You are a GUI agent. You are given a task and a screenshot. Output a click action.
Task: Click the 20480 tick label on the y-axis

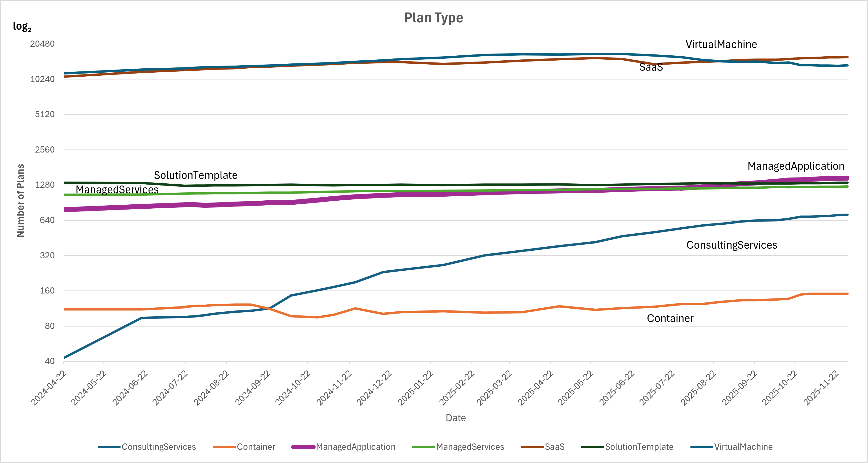[42, 44]
